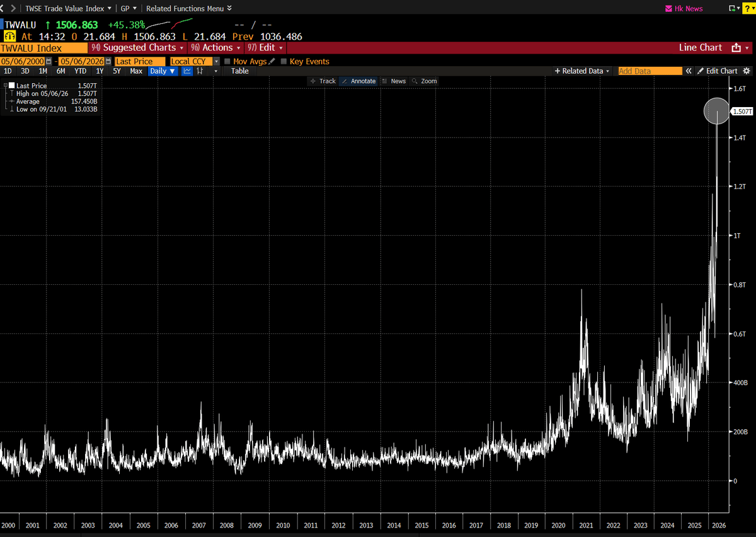Screen dimensions: 756x537
Task: Click the Line Chart title text
Action: coord(701,48)
